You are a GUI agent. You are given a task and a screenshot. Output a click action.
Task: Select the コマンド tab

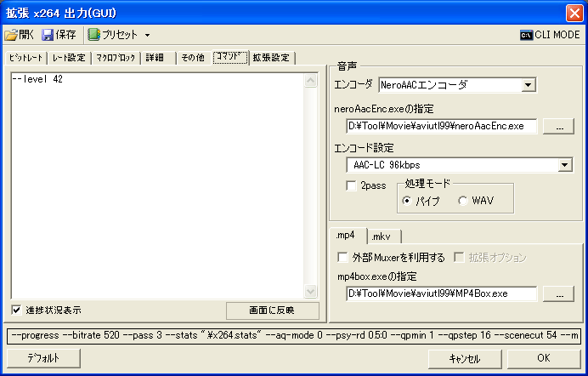click(230, 57)
